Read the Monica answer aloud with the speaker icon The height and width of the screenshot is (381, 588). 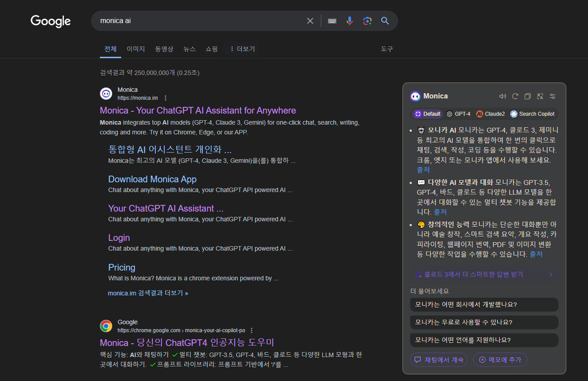pyautogui.click(x=502, y=96)
